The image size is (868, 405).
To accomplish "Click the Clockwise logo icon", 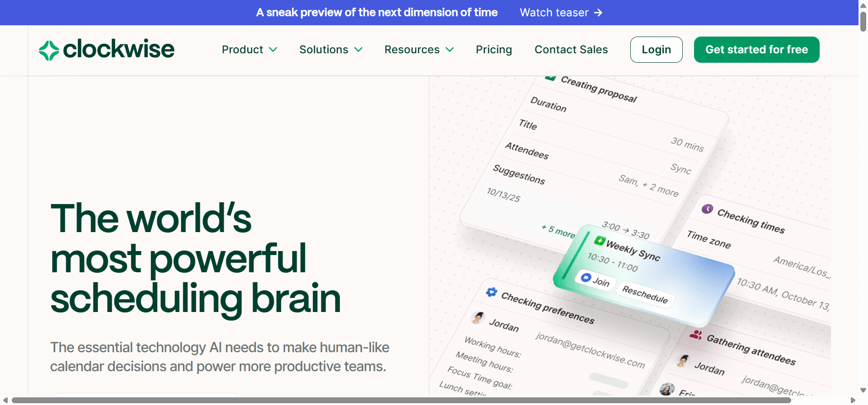I will click(49, 50).
